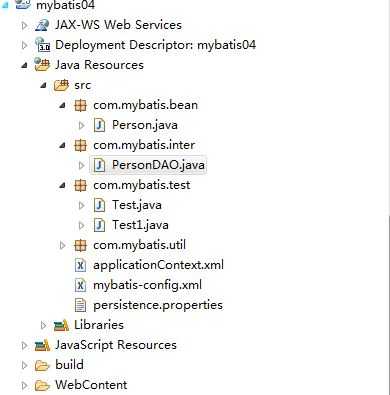Expand the Libraries node
This screenshot has width=390, height=395.
[43, 325]
